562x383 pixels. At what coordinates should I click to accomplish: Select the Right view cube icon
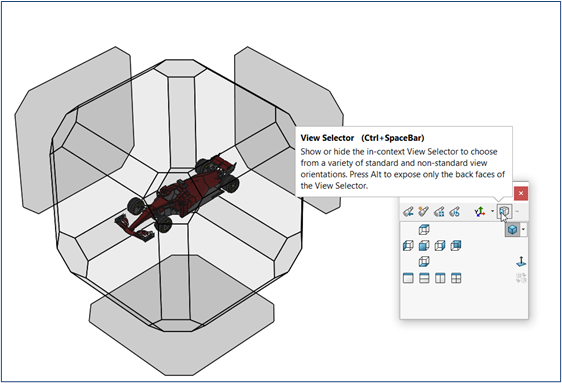[440, 246]
